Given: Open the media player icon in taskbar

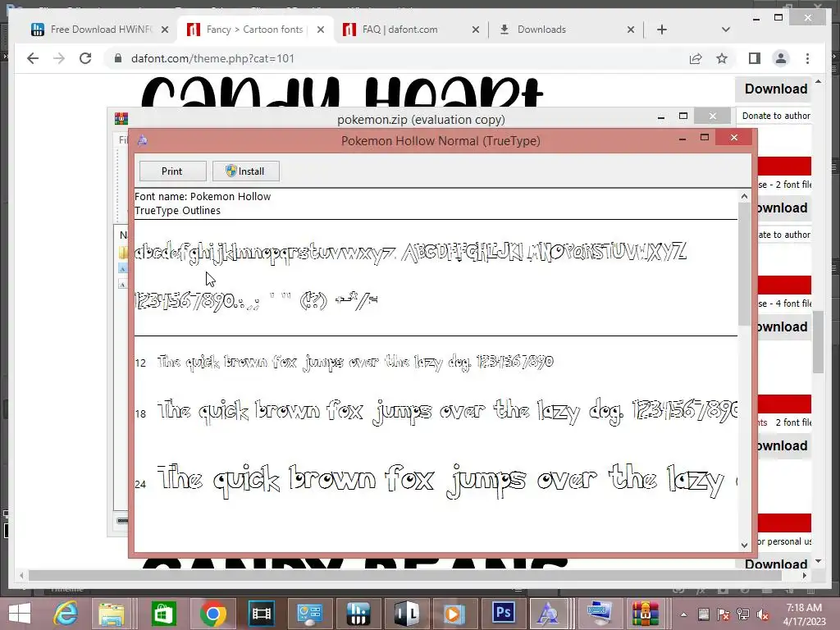Looking at the screenshot, I should [x=454, y=614].
